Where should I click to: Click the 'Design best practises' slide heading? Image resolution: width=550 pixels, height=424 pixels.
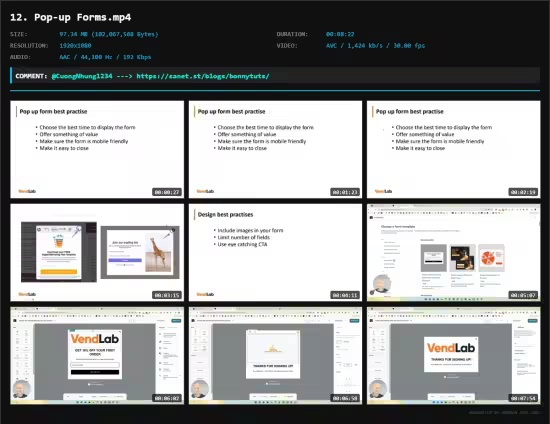225,215
